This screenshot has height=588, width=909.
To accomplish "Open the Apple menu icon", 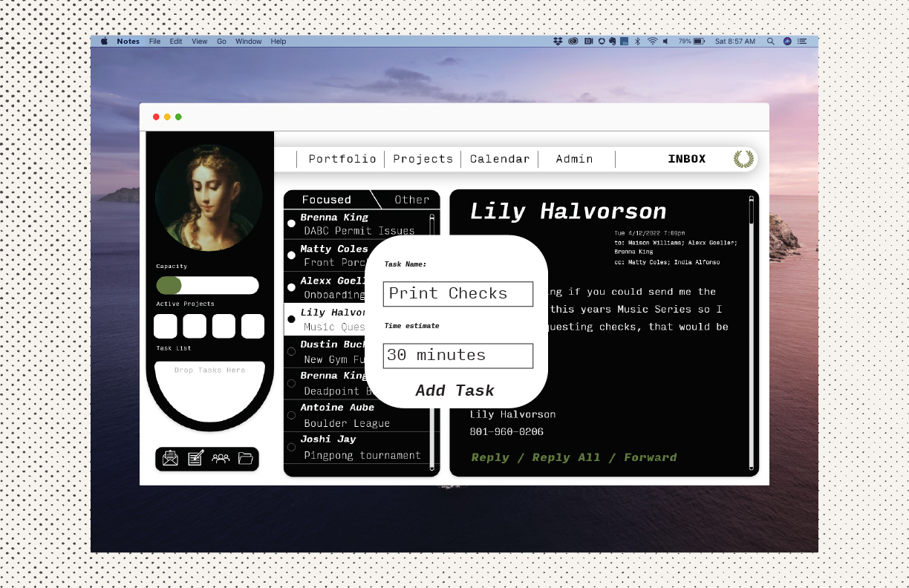I will tap(104, 42).
